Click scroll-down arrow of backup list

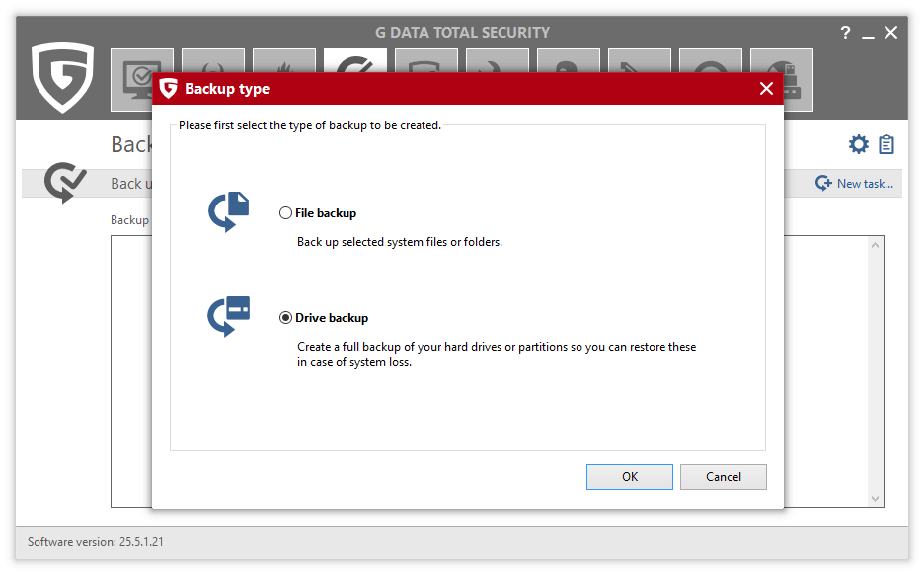coord(875,498)
